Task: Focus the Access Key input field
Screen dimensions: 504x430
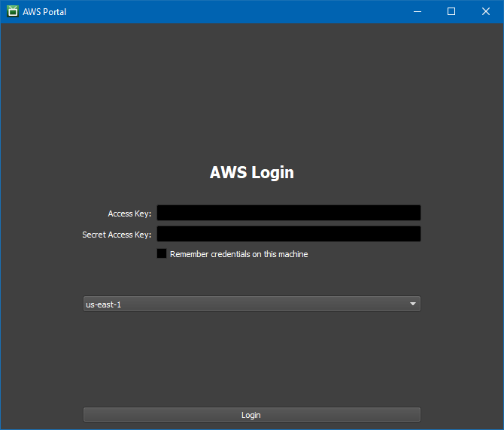Action: (x=289, y=213)
